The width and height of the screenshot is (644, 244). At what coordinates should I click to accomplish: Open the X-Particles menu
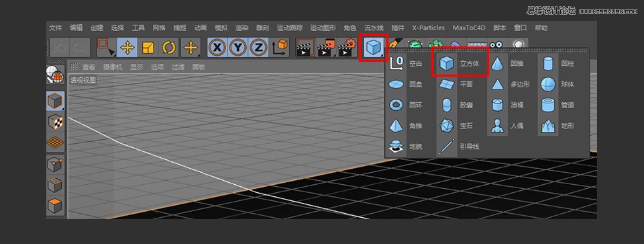pyautogui.click(x=429, y=28)
